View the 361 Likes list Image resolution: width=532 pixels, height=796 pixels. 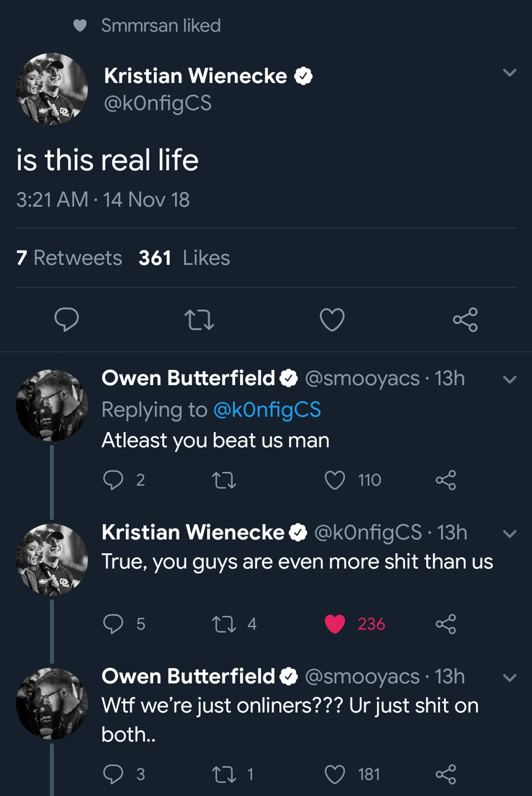tap(184, 258)
